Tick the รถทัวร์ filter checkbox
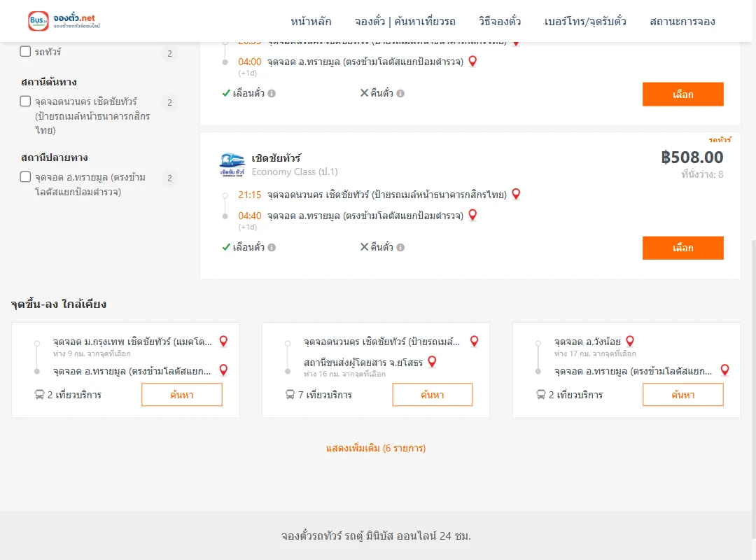Image resolution: width=756 pixels, height=560 pixels. pos(26,51)
